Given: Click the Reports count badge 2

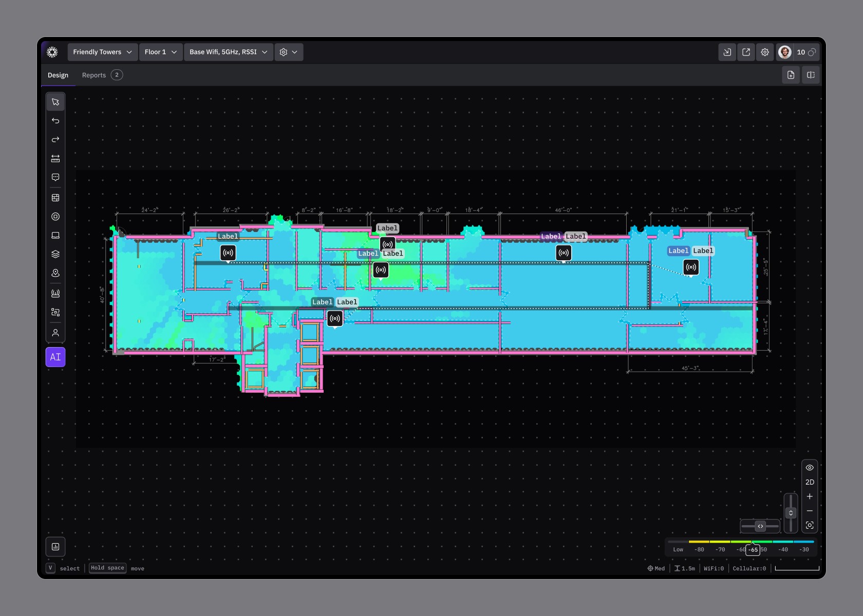Looking at the screenshot, I should (117, 75).
